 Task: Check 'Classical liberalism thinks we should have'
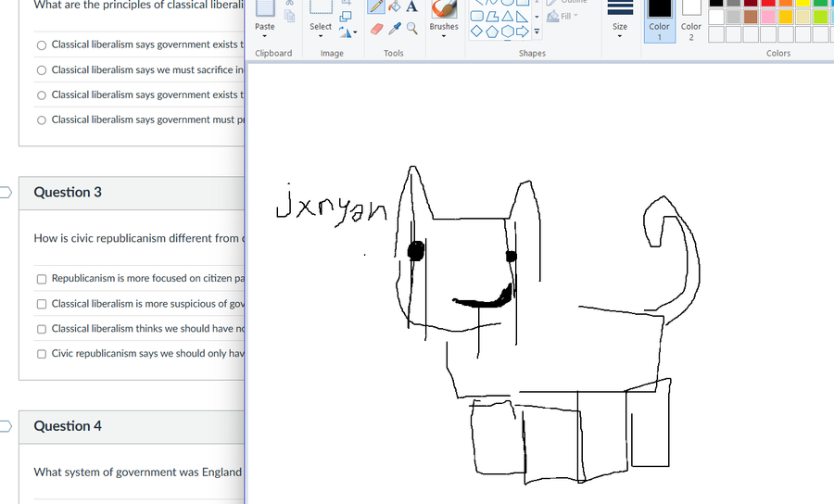pos(42,329)
